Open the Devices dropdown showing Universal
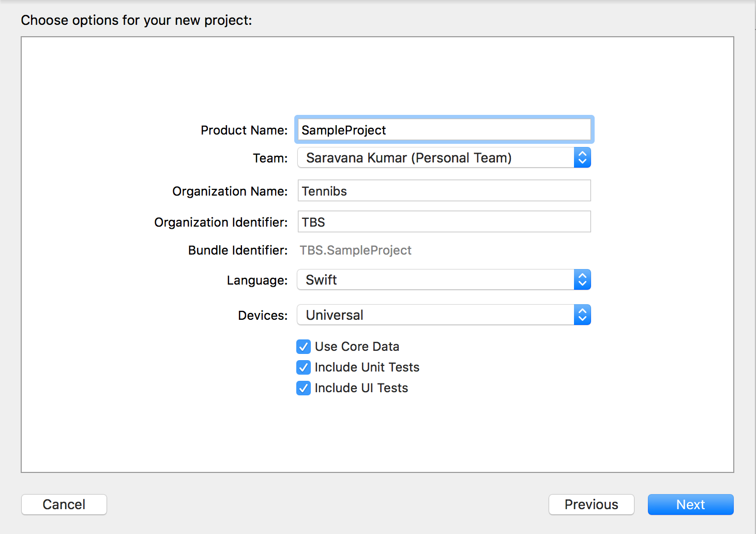Screen dimensions: 756x534 click(x=444, y=315)
